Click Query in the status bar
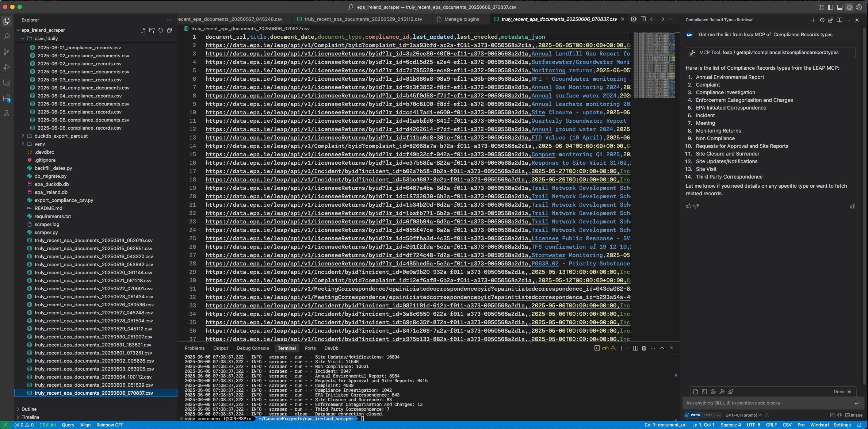Screen dimensions: 868x429 point(68,425)
